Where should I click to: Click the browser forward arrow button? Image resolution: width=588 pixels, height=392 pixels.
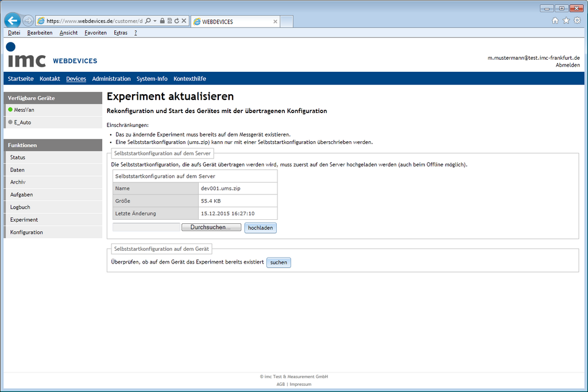(28, 21)
